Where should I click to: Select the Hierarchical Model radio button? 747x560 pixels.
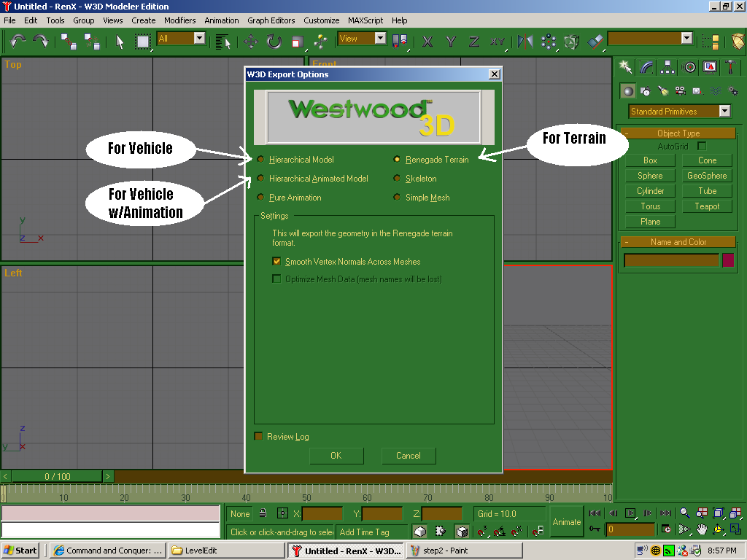(260, 159)
